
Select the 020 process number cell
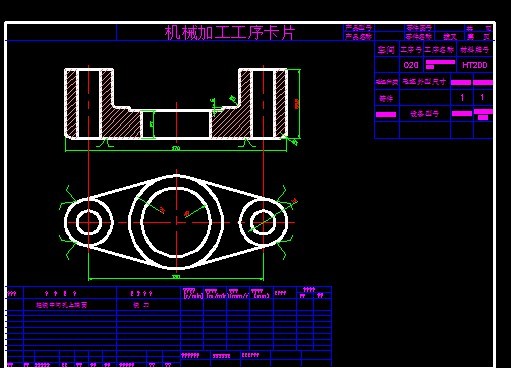click(411, 65)
